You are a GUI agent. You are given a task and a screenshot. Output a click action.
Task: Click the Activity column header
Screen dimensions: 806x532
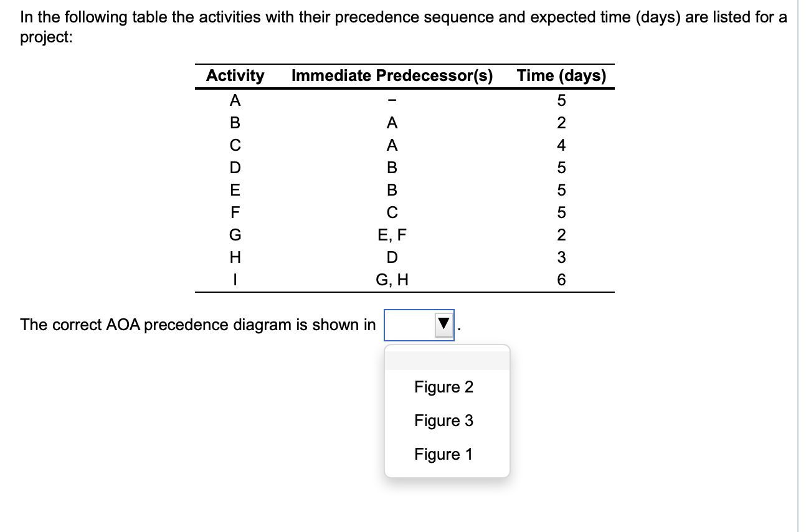click(234, 75)
